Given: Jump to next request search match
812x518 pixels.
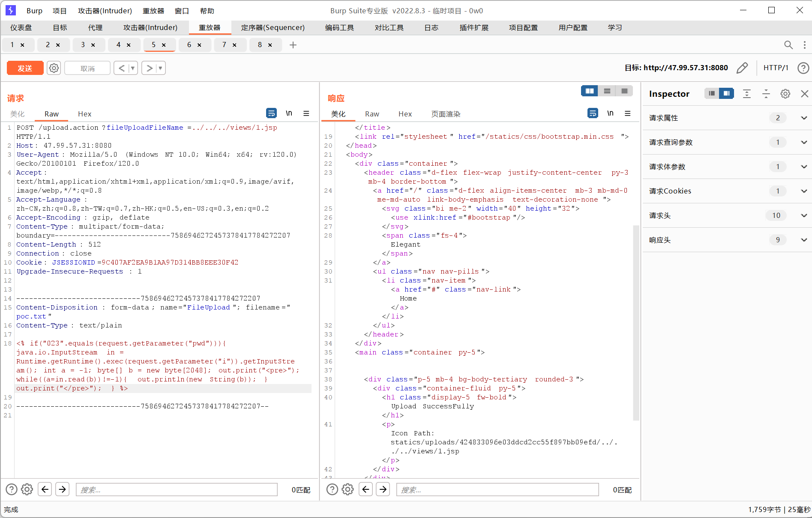Looking at the screenshot, I should point(62,489).
